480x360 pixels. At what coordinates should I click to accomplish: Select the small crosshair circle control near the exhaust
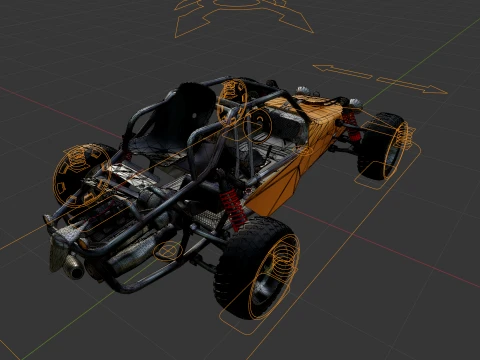tap(168, 251)
